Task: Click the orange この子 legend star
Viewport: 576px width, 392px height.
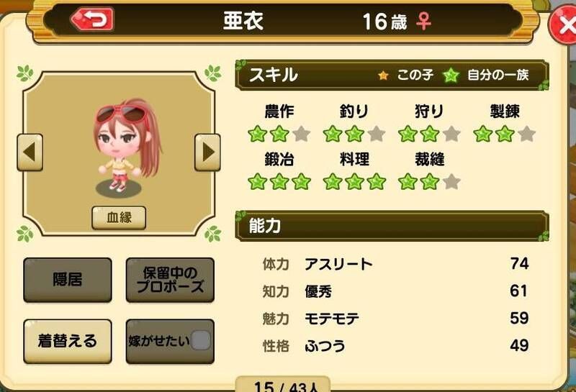Action: coord(383,76)
